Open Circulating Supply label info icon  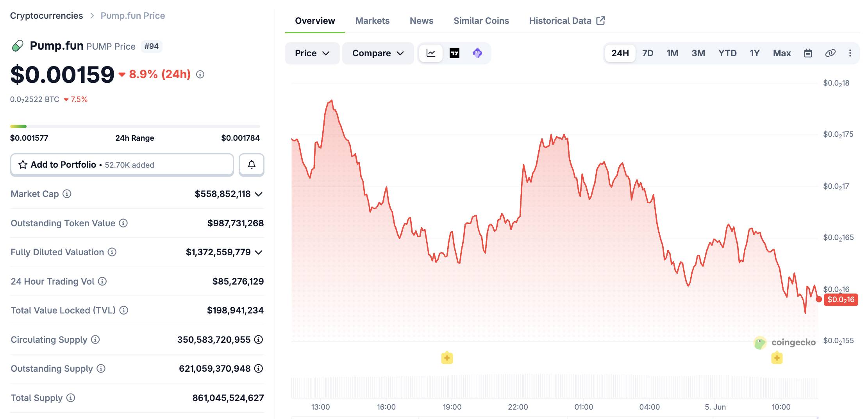(x=95, y=340)
